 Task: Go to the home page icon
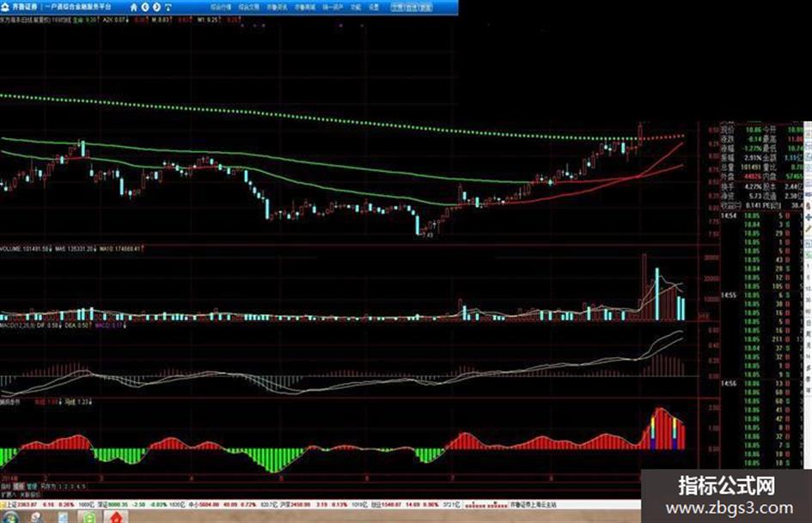133,7
